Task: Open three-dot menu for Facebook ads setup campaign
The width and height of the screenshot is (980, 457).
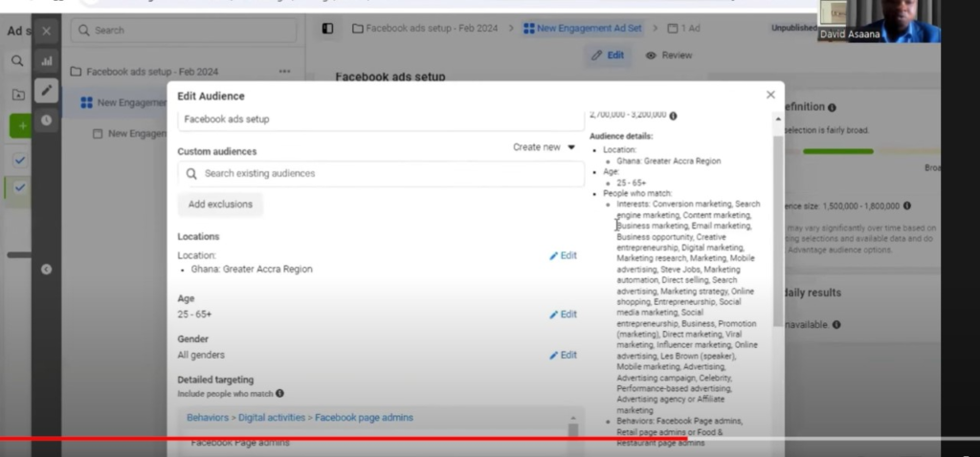Action: click(284, 71)
